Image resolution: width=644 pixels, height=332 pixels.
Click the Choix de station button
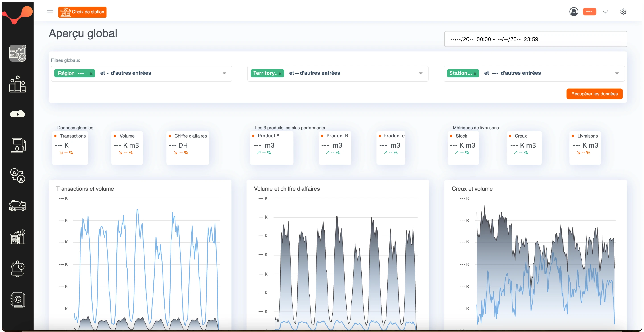pyautogui.click(x=82, y=12)
